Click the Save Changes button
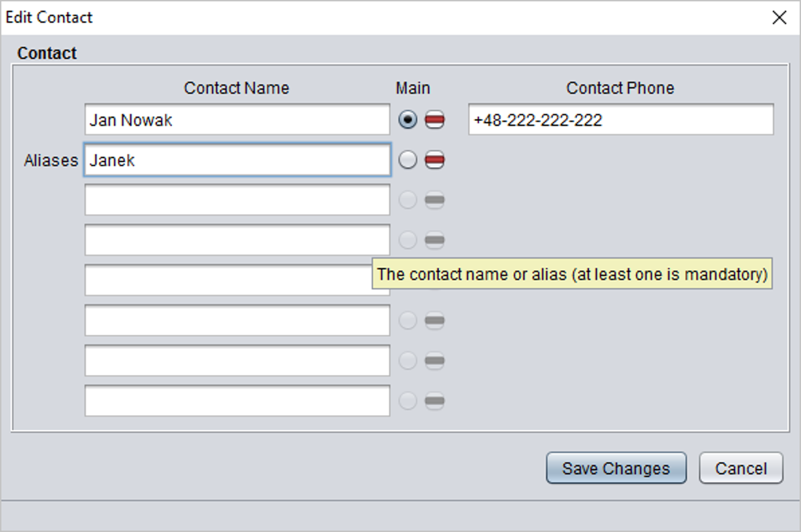This screenshot has height=532, width=801. click(x=616, y=468)
